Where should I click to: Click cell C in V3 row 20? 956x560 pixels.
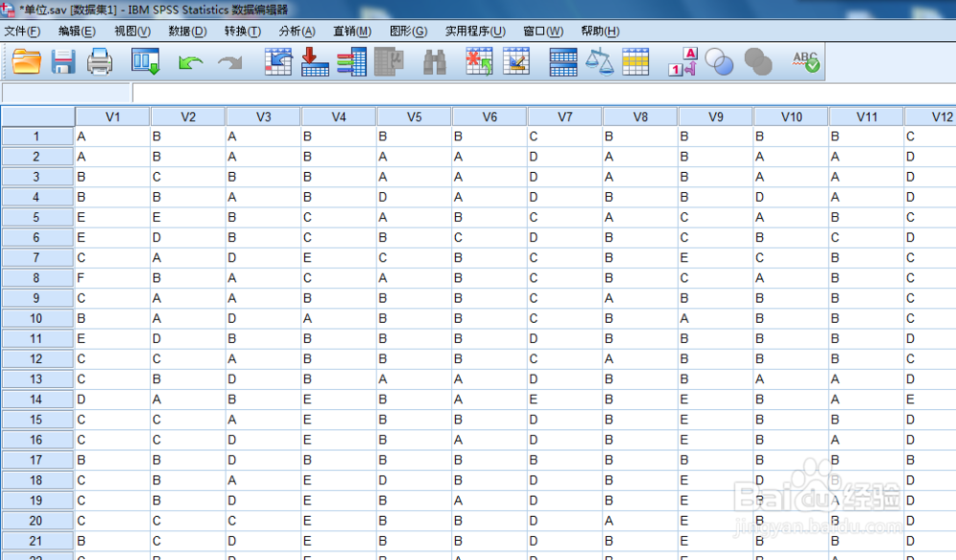click(x=264, y=521)
